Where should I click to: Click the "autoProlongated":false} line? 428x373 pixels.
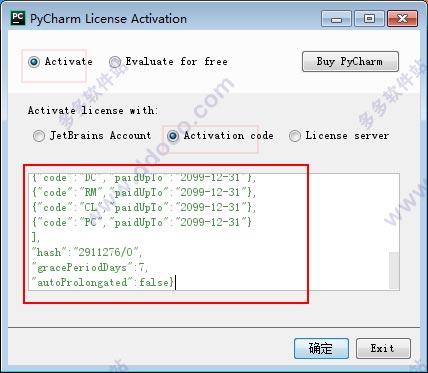click(103, 282)
